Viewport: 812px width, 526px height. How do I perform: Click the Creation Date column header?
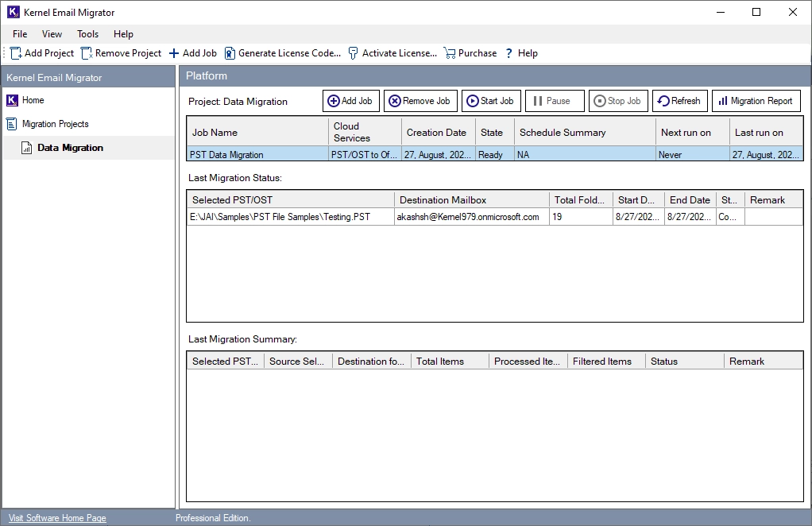[x=438, y=132]
